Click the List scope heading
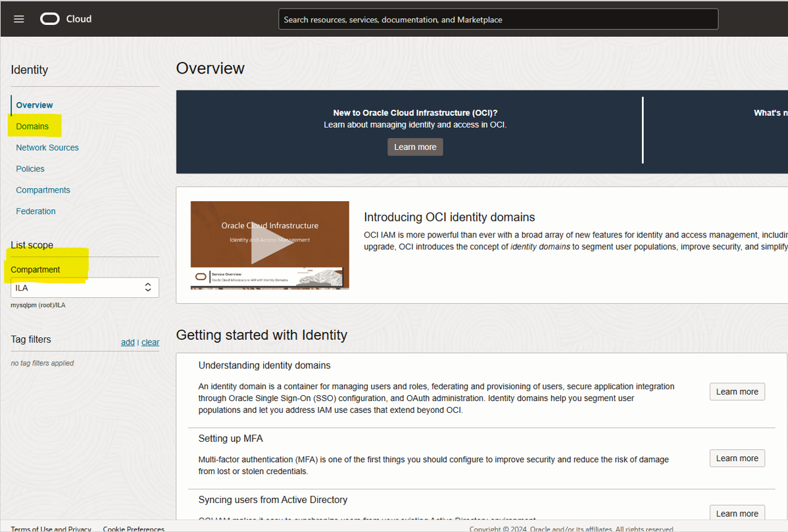Viewport: 788px width, 532px height. (32, 245)
